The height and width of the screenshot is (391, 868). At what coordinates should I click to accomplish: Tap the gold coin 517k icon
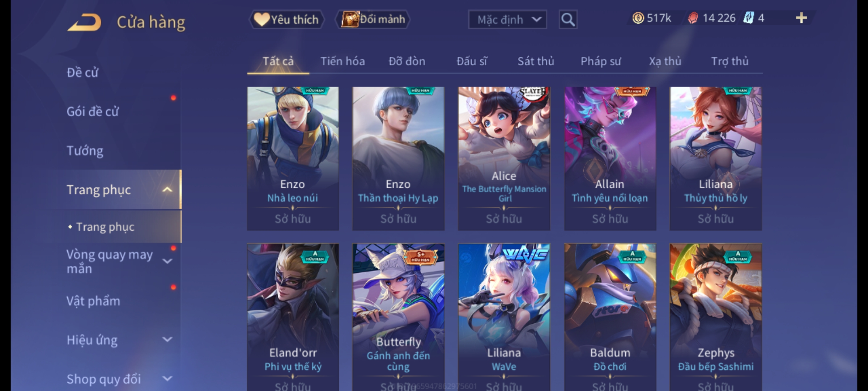[x=638, y=18]
